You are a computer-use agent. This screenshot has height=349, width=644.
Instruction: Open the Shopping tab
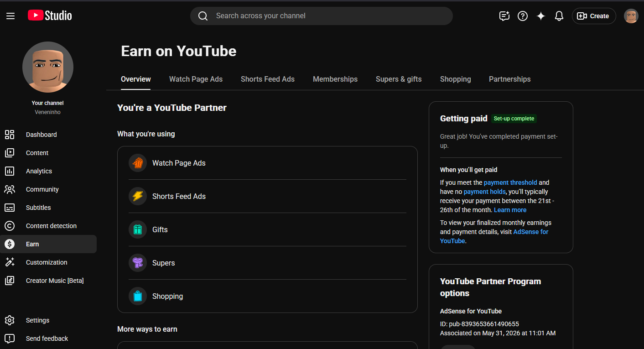click(456, 79)
